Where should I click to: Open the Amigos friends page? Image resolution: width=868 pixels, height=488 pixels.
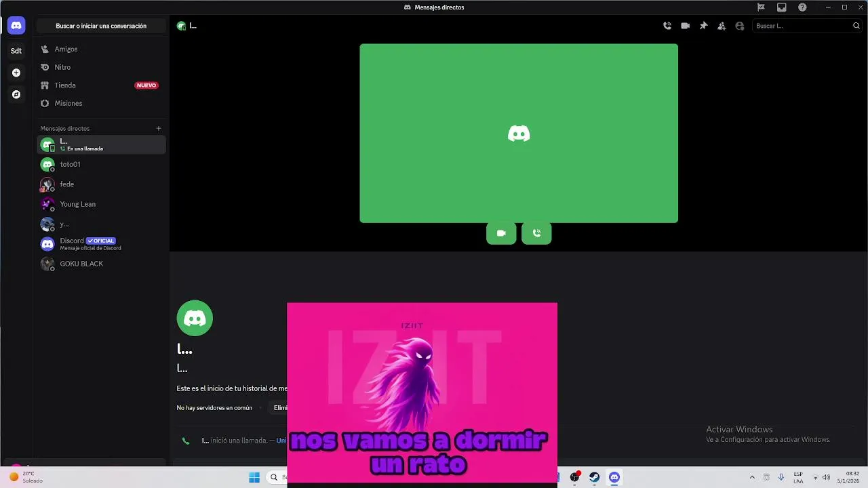point(101,49)
